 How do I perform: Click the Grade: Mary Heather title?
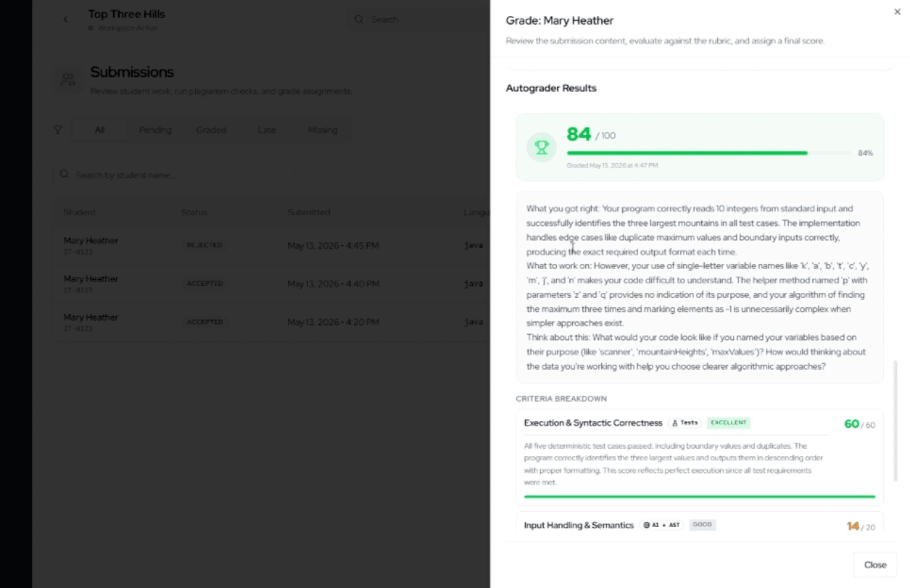[559, 20]
